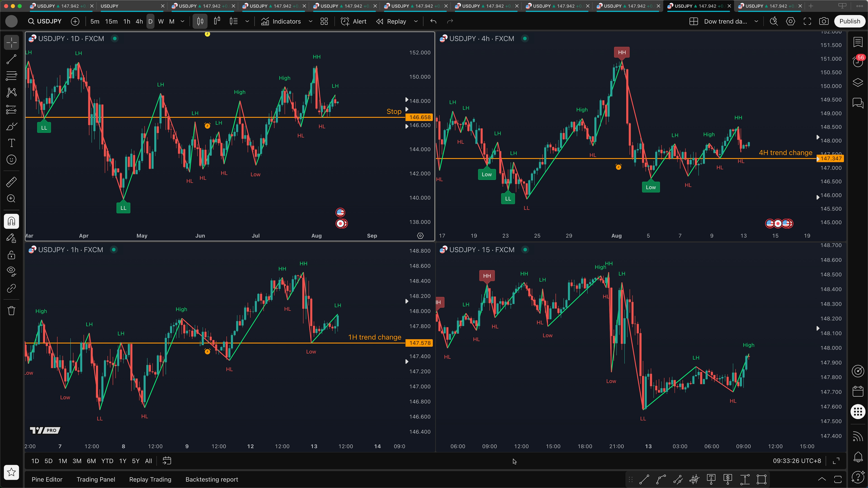Screen dimensions: 868x488
Task: Open the calendar panel in right sidebar
Action: tap(858, 391)
